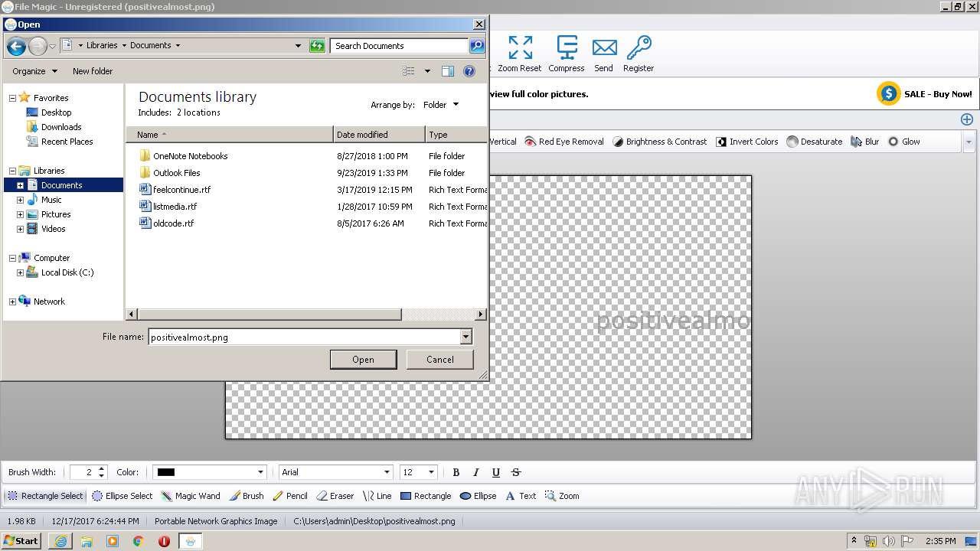Open the color picker dropdown
The width and height of the screenshot is (980, 551).
pyautogui.click(x=260, y=472)
